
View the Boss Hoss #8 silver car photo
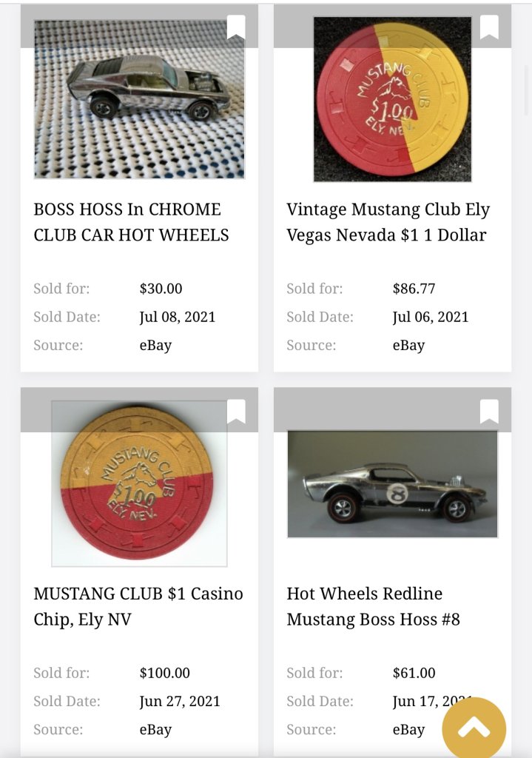tap(392, 484)
